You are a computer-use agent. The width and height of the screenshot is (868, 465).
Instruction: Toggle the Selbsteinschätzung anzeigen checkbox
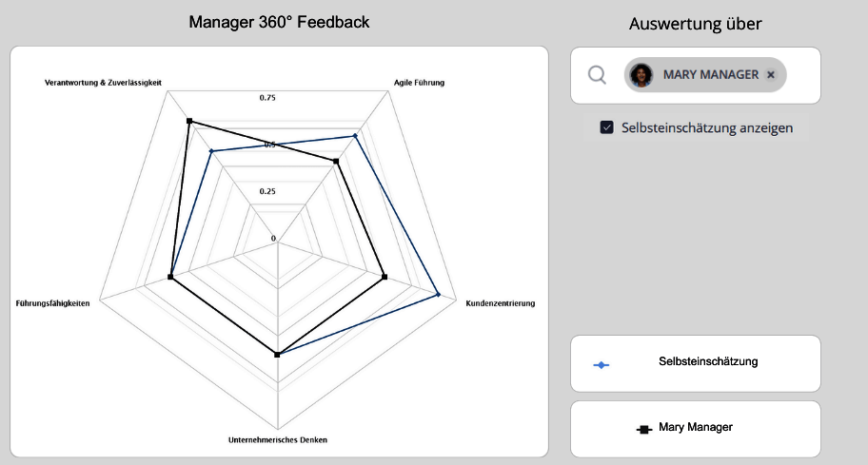[x=606, y=127]
